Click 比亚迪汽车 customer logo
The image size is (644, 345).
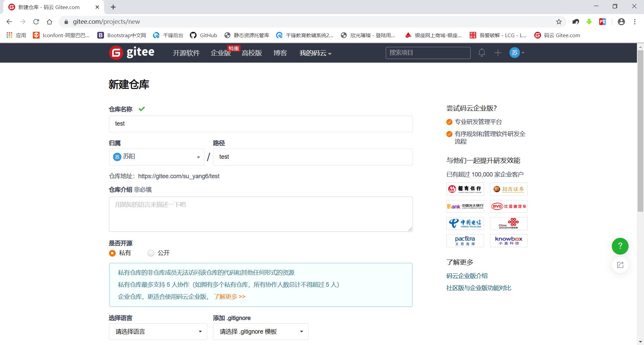tap(508, 206)
